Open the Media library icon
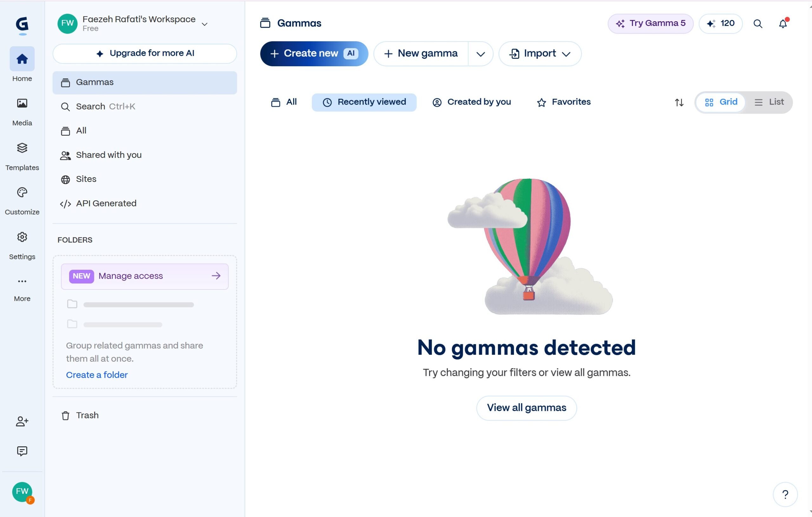This screenshot has width=812, height=517. 22,103
